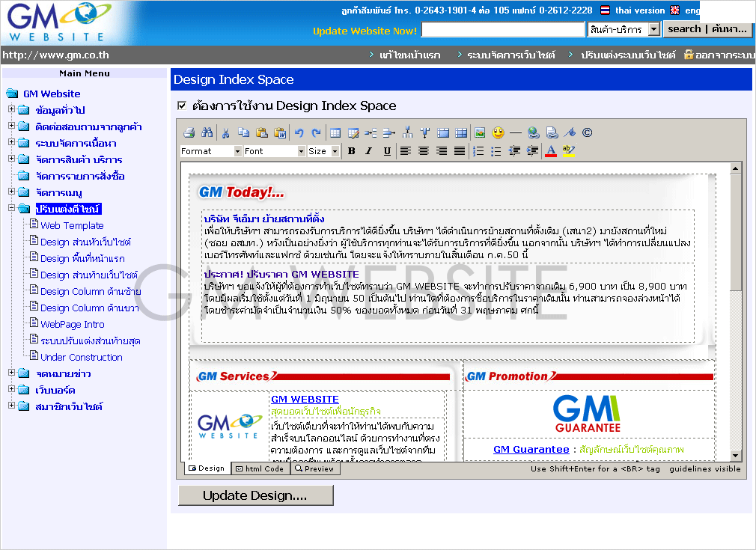Open Design Column ด้านซ้าย menu item
Viewport: 756px width, 550px height.
pyautogui.click(x=91, y=292)
